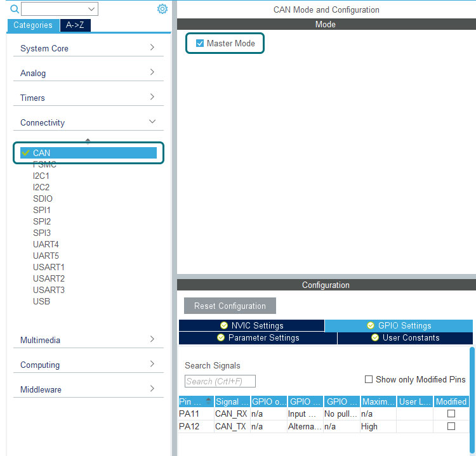This screenshot has width=476, height=456.
Task: Collapse the Connectivity category
Action: pos(152,122)
